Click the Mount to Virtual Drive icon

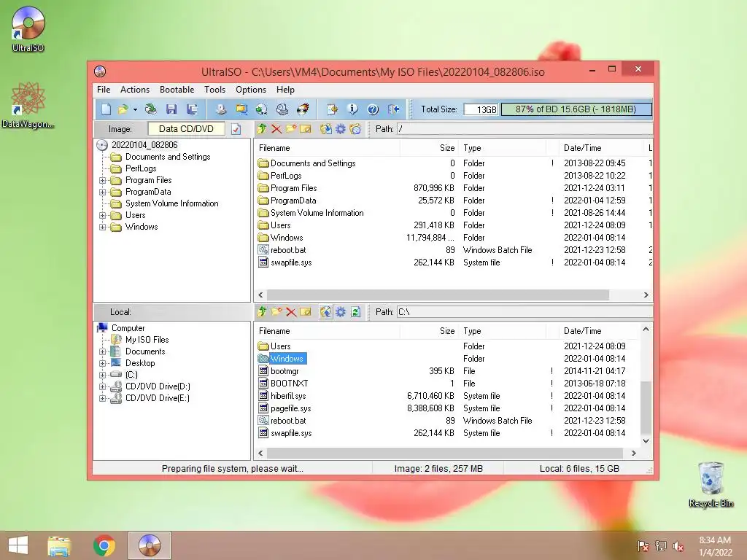[x=262, y=109]
